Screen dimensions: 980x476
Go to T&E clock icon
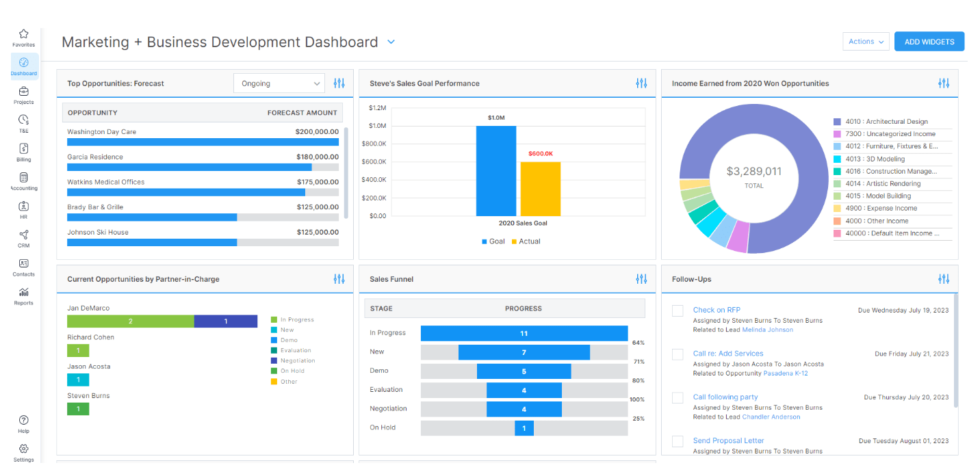coord(23,120)
